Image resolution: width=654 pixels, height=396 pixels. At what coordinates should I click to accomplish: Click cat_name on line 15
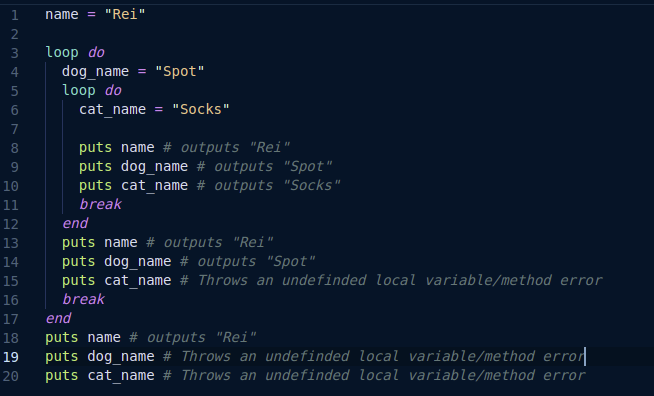(x=138, y=280)
